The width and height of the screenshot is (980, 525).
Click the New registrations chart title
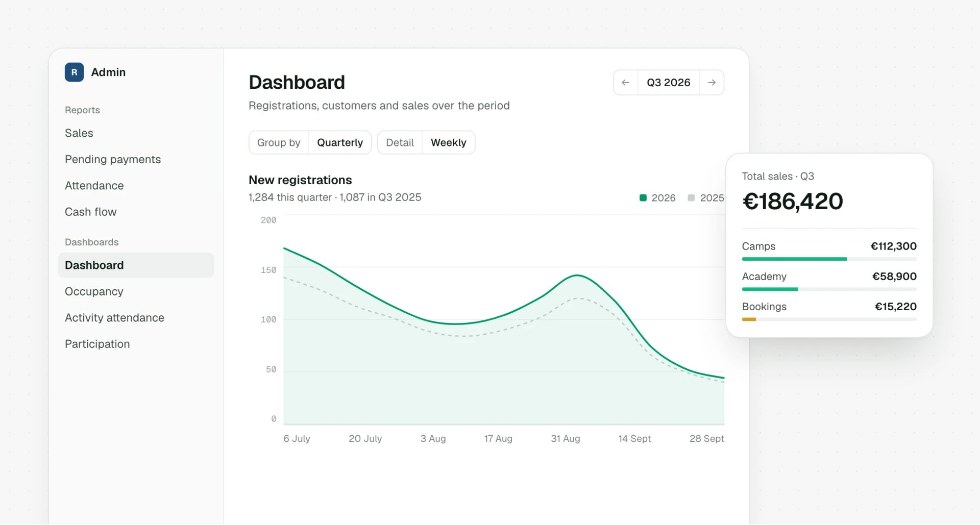pos(300,180)
